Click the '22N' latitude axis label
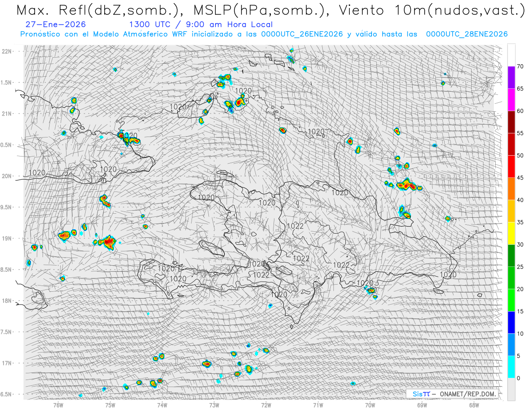 tap(7, 51)
